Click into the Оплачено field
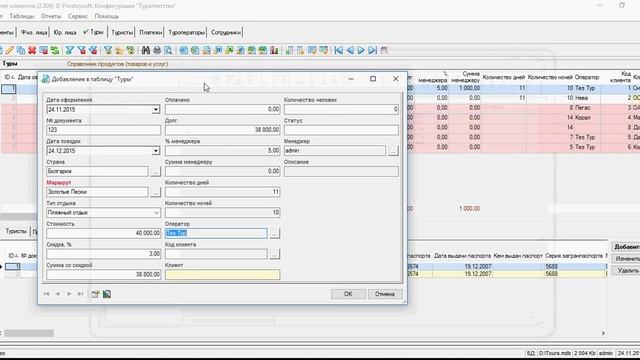 coord(222,109)
